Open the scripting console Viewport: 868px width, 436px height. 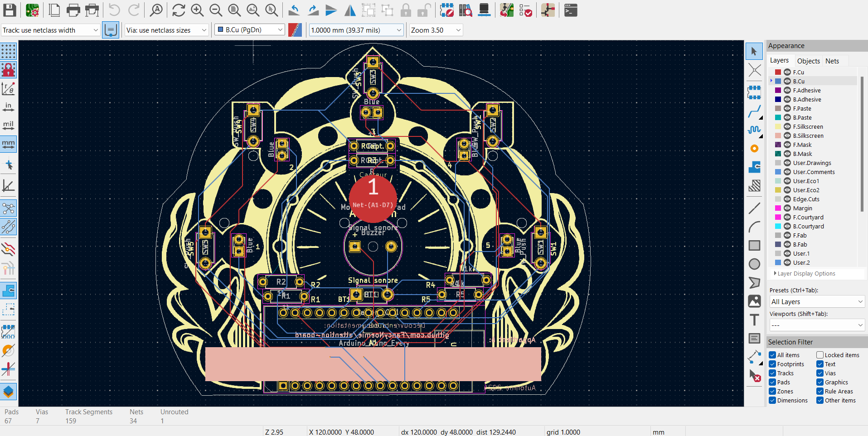pyautogui.click(x=571, y=10)
